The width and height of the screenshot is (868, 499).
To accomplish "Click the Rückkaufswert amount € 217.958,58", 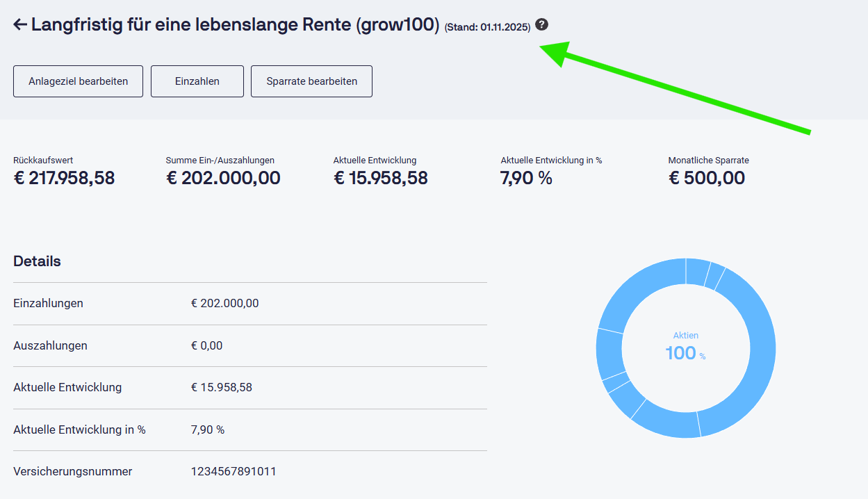I will pyautogui.click(x=64, y=178).
